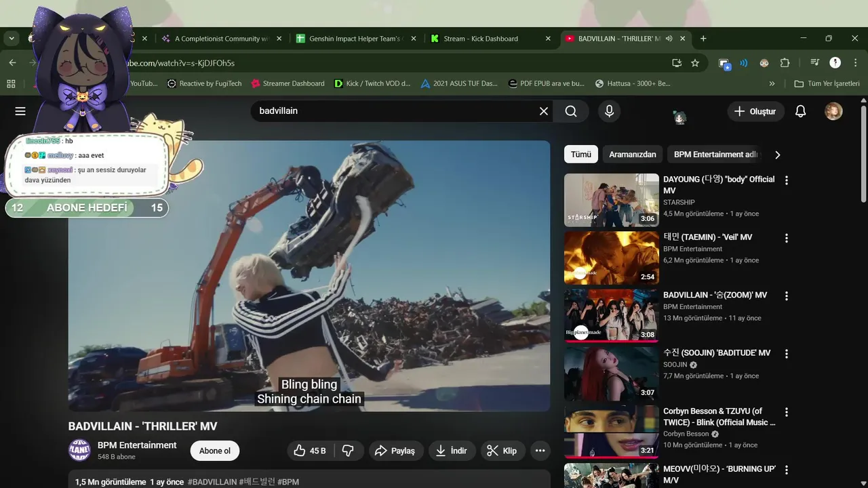Open Kick / Twitch VOD bookmark

tap(372, 83)
